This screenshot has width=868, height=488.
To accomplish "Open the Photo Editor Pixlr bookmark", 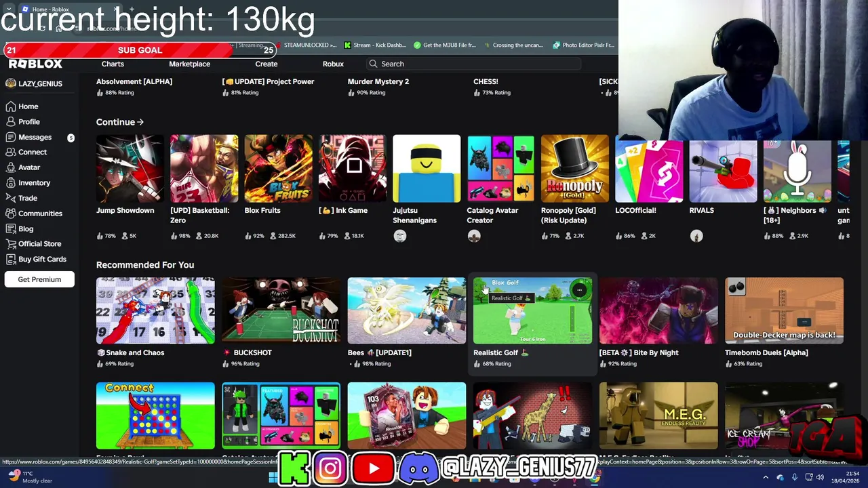I will (x=583, y=45).
